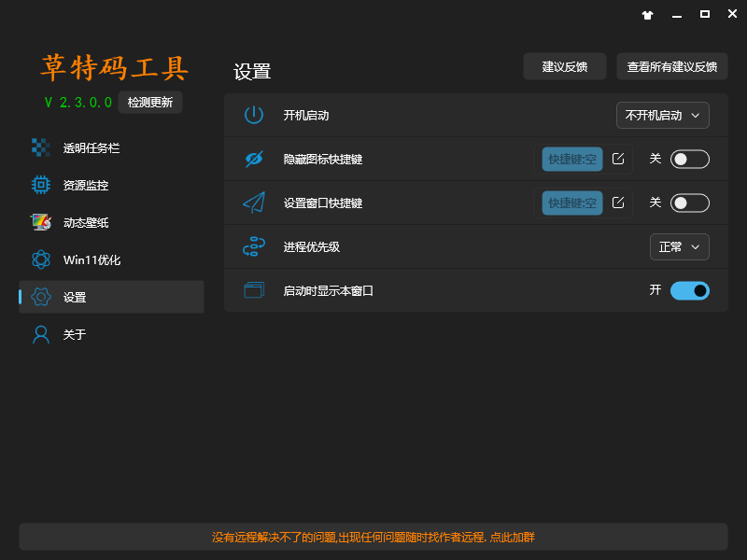Click the 启动时显示本窗口 label

329,290
